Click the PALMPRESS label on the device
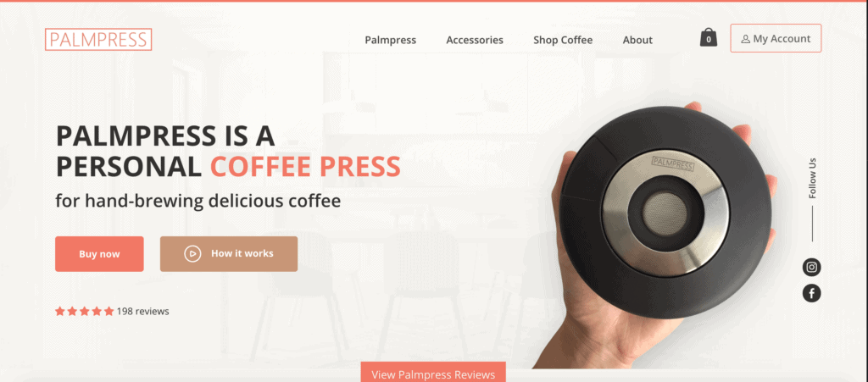 672,162
